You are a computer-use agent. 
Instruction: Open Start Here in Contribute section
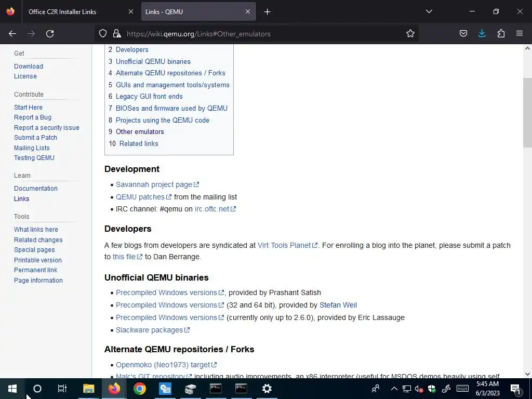[28, 107]
